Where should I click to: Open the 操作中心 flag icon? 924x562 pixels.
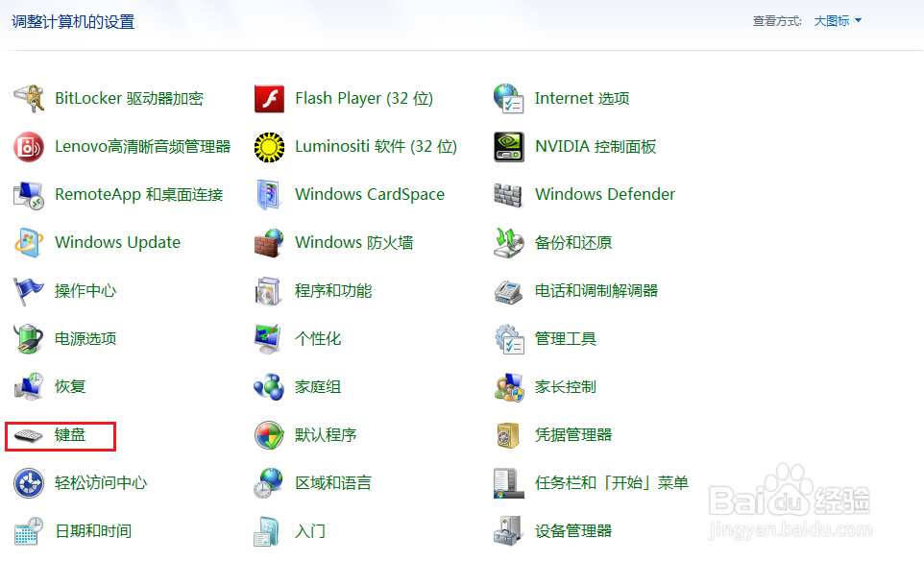click(x=28, y=291)
